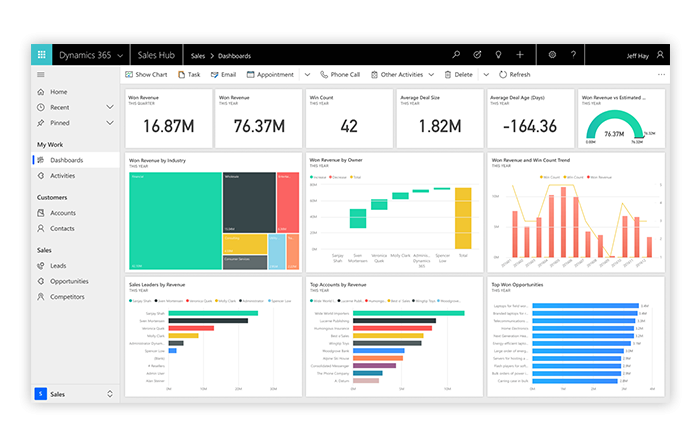Click the quick create plus icon
Screen dimensions: 700x446
[520, 55]
